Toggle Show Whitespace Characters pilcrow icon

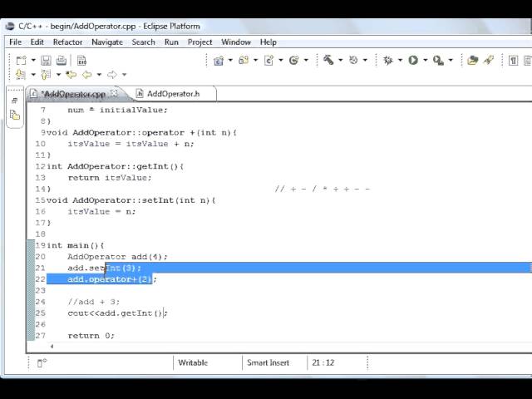click(x=513, y=61)
